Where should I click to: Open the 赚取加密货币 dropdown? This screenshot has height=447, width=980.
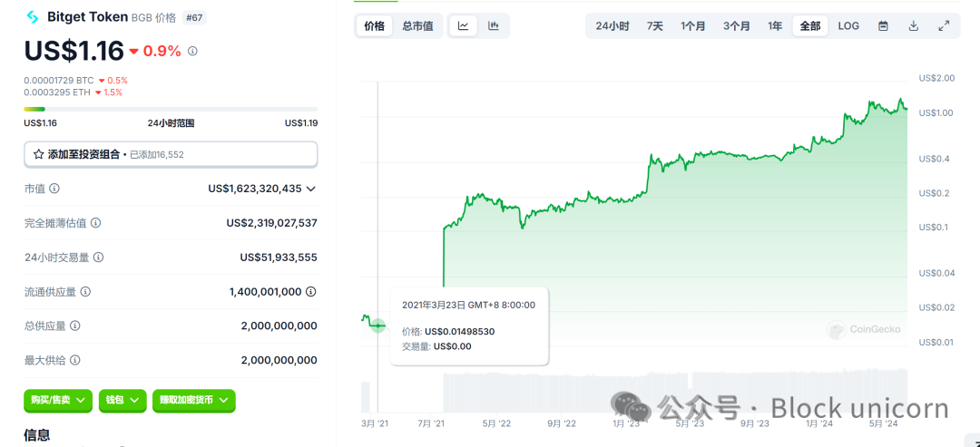click(x=194, y=401)
